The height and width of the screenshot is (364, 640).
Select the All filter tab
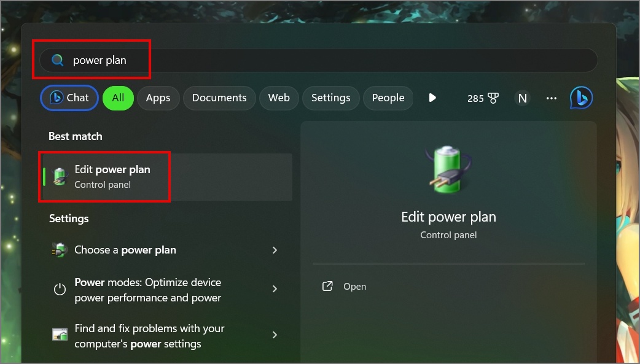118,98
